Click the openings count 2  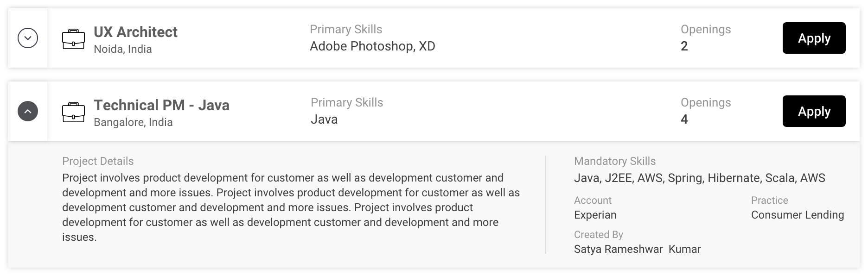click(x=684, y=46)
